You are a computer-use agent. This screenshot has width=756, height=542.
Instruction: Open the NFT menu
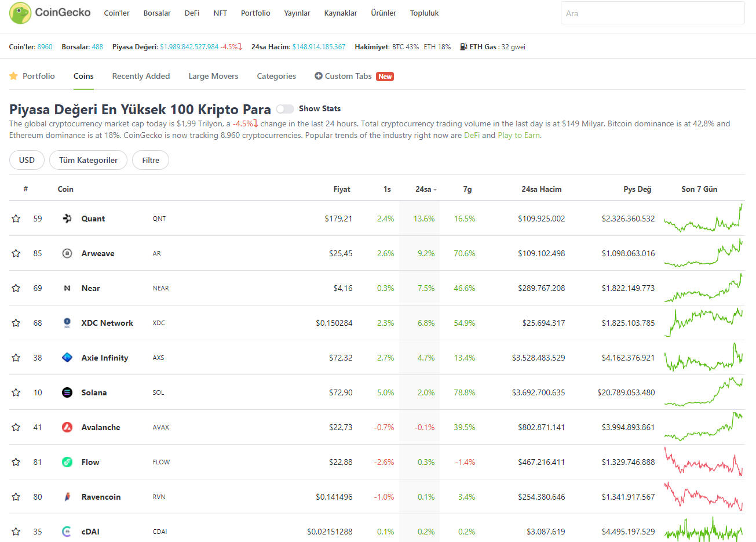(x=220, y=13)
